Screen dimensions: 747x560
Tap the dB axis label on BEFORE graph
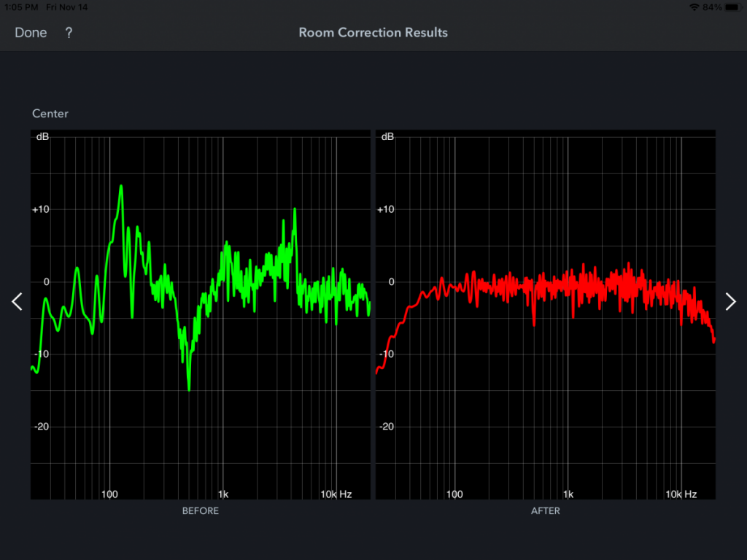[x=42, y=137]
